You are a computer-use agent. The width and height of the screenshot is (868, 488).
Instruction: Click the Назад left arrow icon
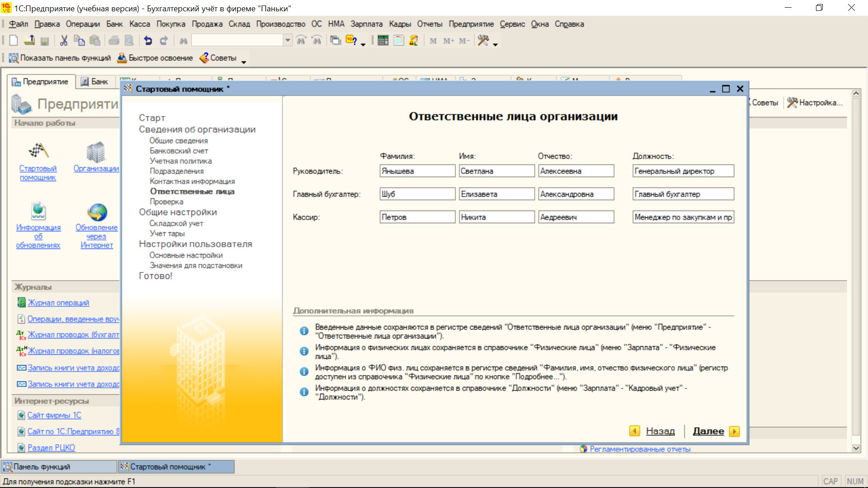635,431
